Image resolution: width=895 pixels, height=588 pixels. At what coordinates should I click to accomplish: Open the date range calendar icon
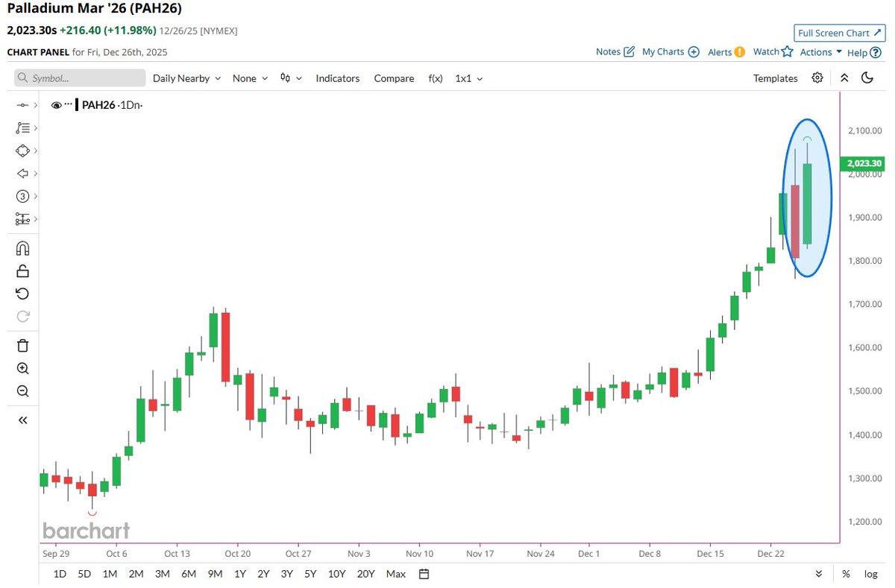pos(424,574)
